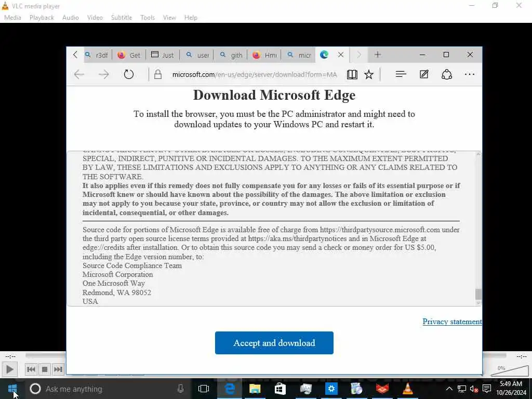532x399 pixels.
Task: Click 'Redmond, WA 98052' address line
Action: coord(117,292)
